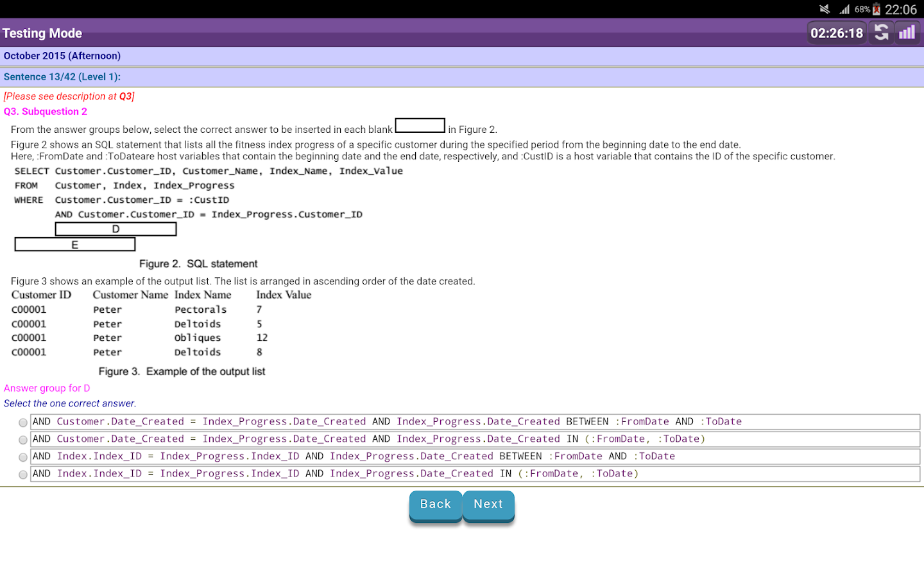Tap blank box D in SQL statement

[x=116, y=229]
